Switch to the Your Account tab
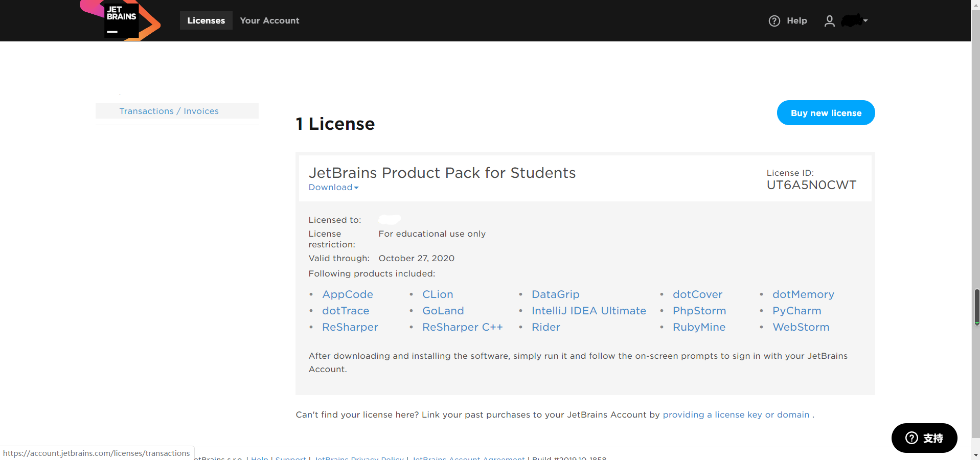 [269, 20]
